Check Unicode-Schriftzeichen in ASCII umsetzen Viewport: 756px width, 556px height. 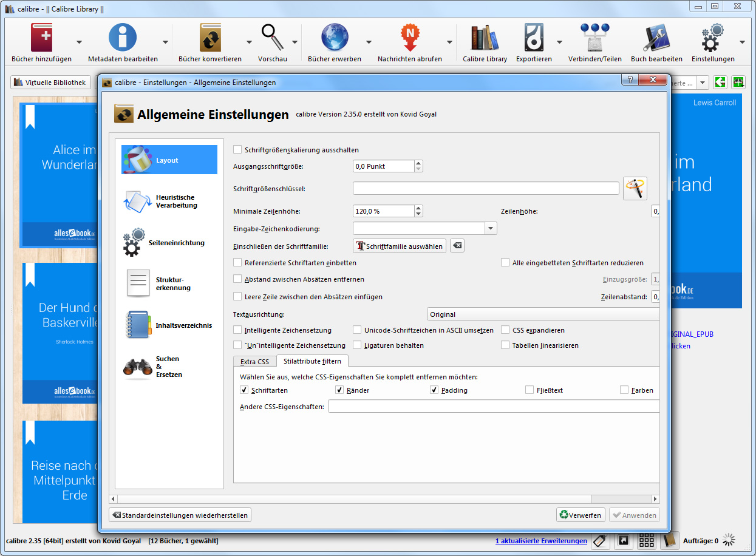tap(357, 330)
